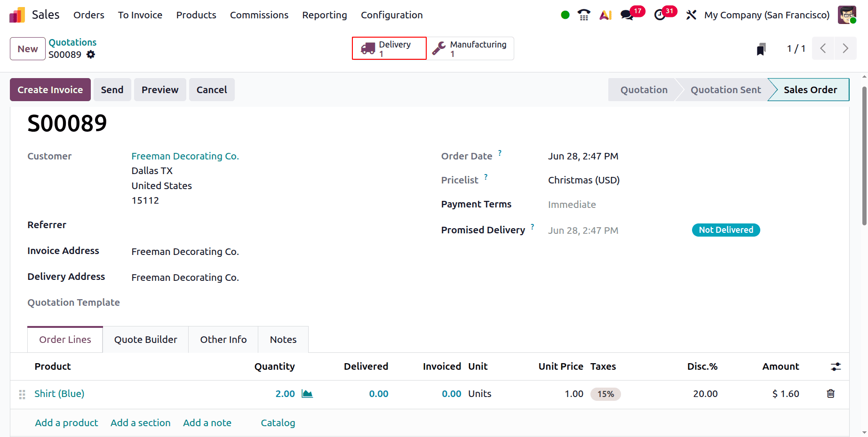Click the green online status indicator
This screenshot has height=437, width=868.
click(x=565, y=15)
